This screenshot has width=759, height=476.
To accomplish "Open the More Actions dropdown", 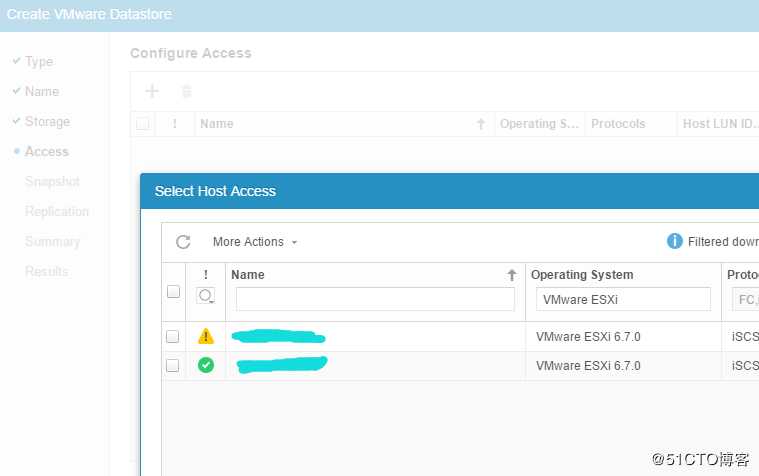I will [x=255, y=242].
